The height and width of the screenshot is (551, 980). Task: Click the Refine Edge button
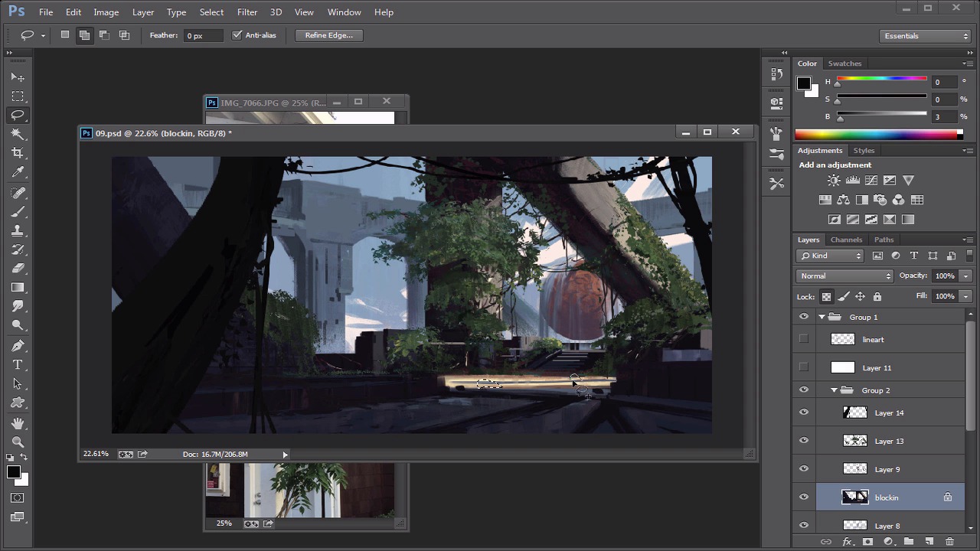[329, 35]
